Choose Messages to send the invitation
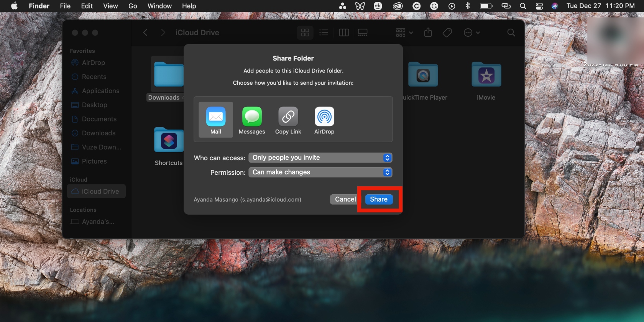Viewport: 644px width, 322px height. coord(252,120)
